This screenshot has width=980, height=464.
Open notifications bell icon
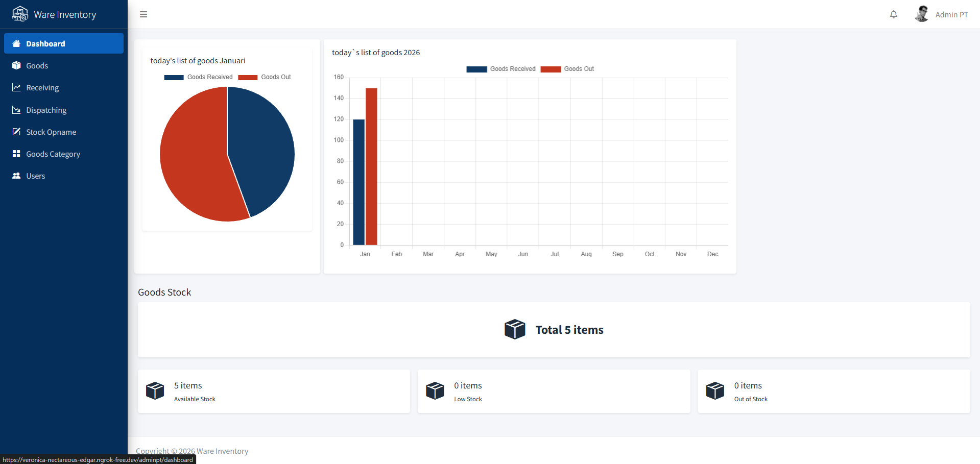tap(893, 15)
